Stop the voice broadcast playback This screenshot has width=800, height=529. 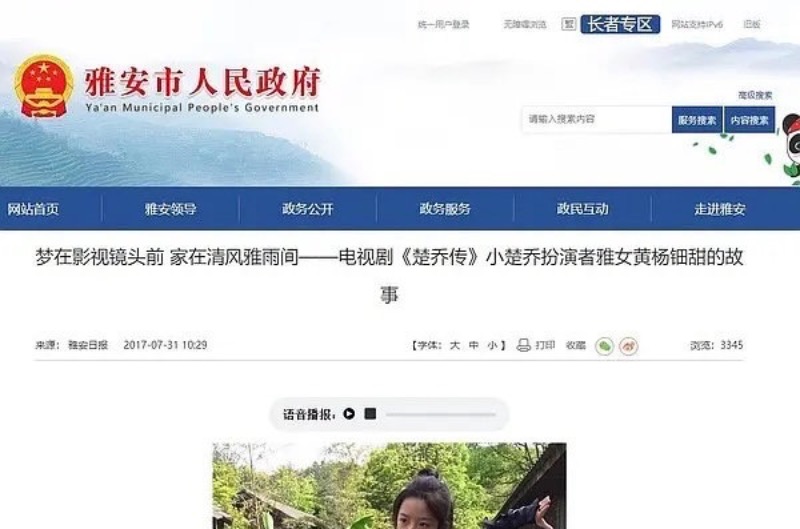370,414
